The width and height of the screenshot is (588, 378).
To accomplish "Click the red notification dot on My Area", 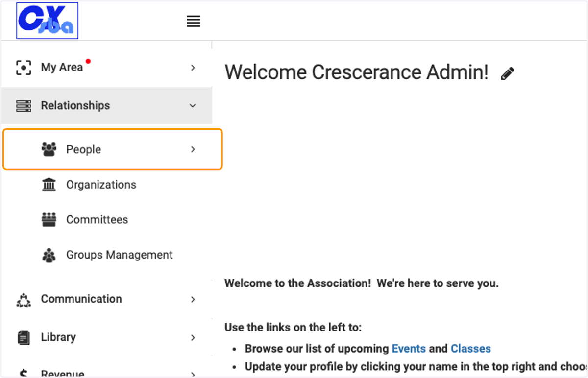I will click(88, 61).
